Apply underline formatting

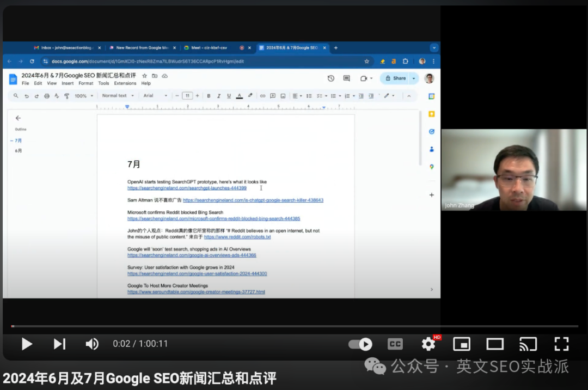coord(229,96)
